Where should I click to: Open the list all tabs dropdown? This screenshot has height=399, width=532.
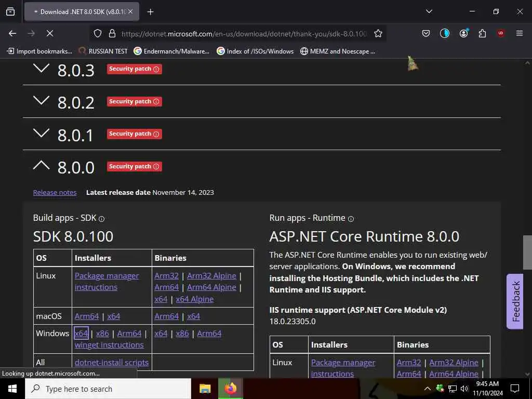pyautogui.click(x=429, y=11)
